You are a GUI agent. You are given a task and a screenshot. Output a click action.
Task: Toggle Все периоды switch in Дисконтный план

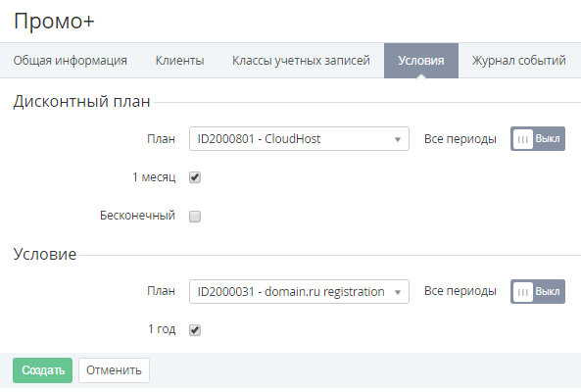[x=538, y=139]
